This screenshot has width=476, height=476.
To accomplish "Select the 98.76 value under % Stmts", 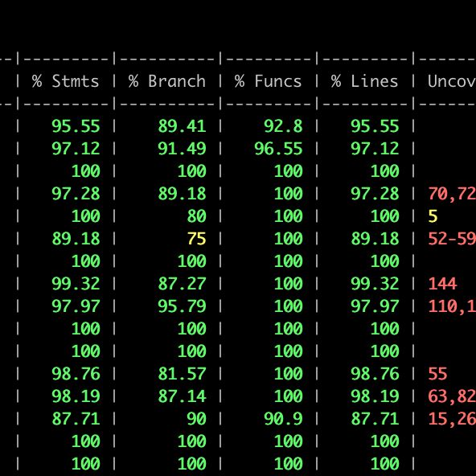I will click(76, 373).
